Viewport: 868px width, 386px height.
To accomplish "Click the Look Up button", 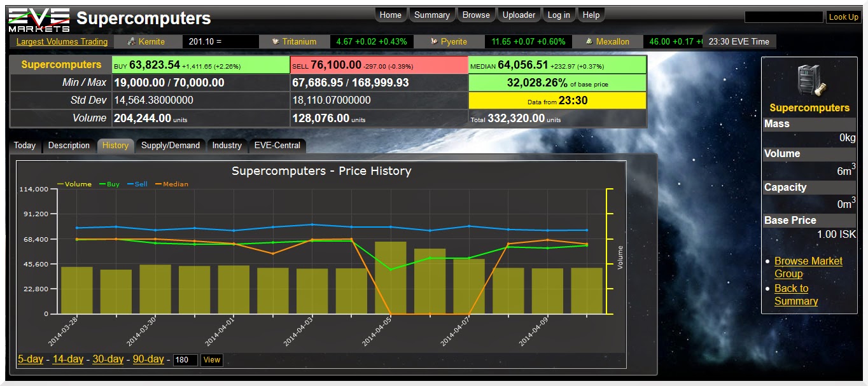I will click(843, 17).
